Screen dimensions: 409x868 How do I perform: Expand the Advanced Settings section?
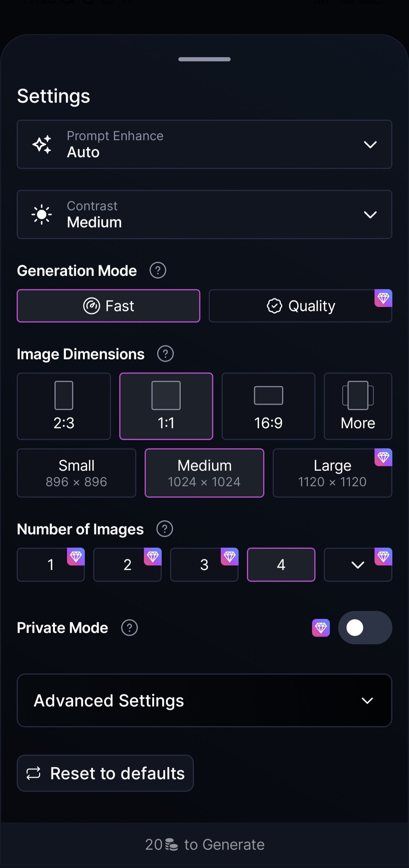(204, 700)
